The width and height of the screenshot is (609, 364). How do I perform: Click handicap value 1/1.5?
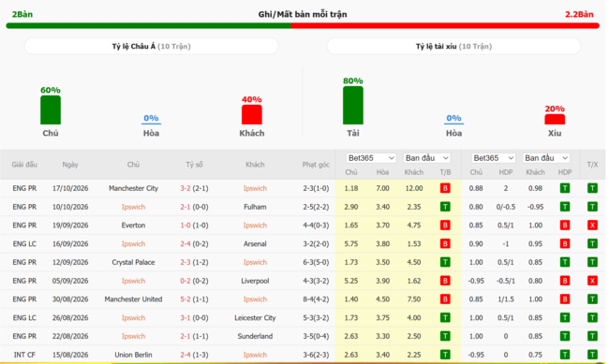point(506,299)
